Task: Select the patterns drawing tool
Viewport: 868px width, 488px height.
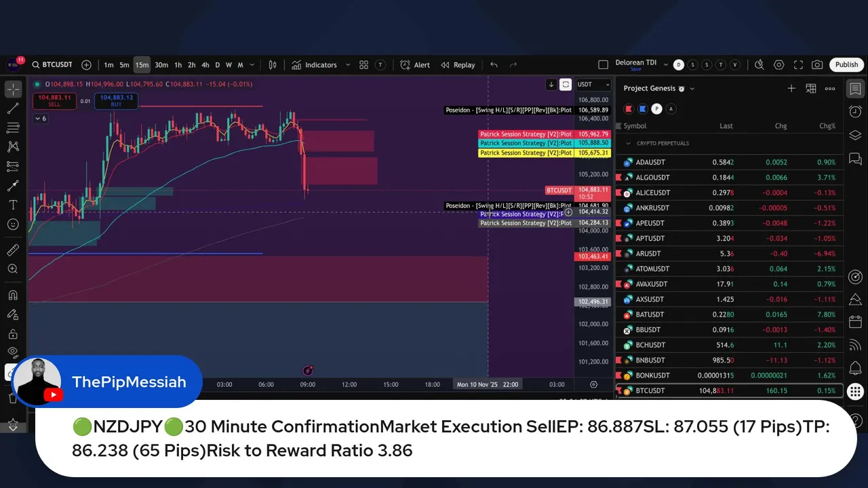Action: click(13, 146)
